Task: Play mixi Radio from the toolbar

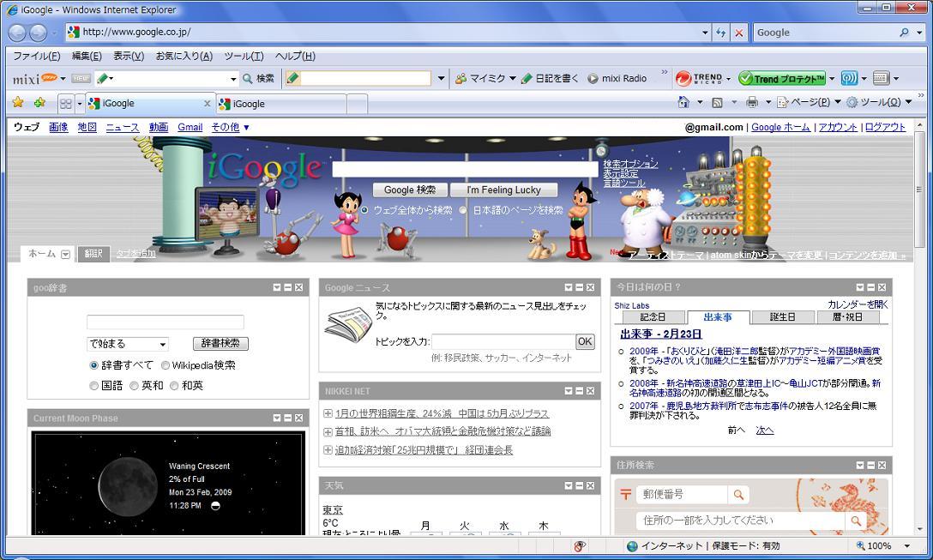Action: pyautogui.click(x=617, y=79)
